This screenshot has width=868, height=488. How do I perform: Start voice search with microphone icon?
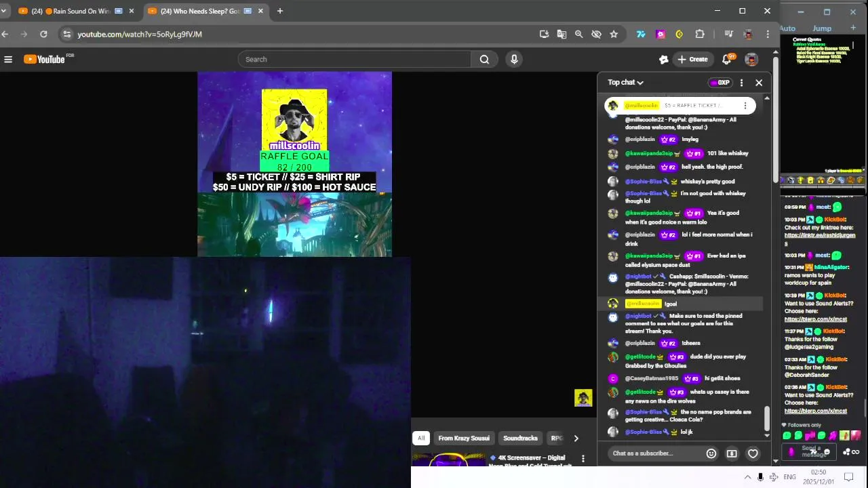click(x=514, y=60)
